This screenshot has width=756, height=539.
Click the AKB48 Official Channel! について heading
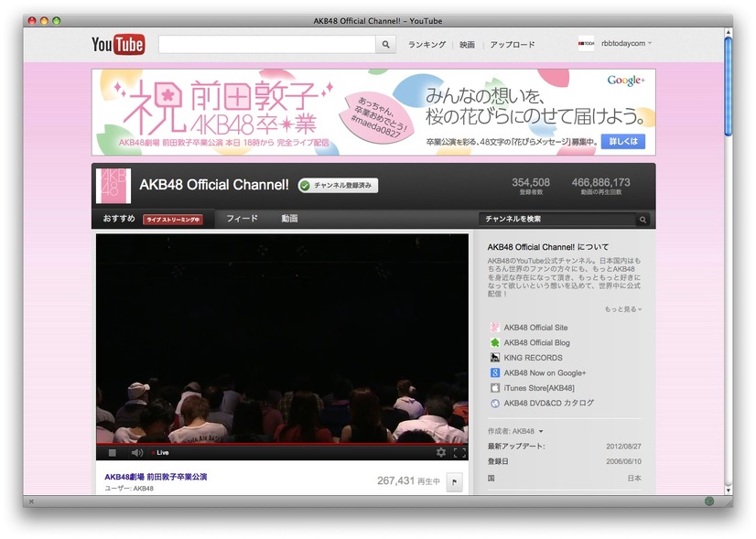pos(547,247)
